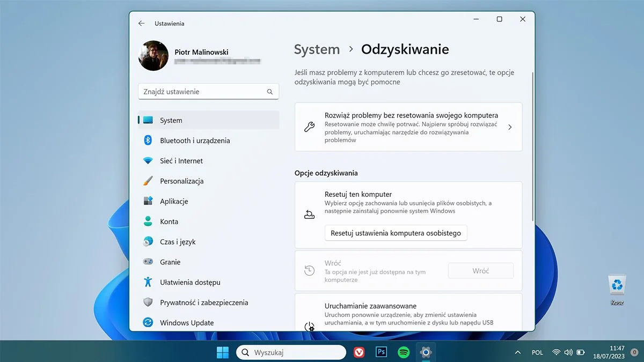Viewport: 644px width, 362px height.
Task: Open the Windows Start menu
Action: (223, 352)
